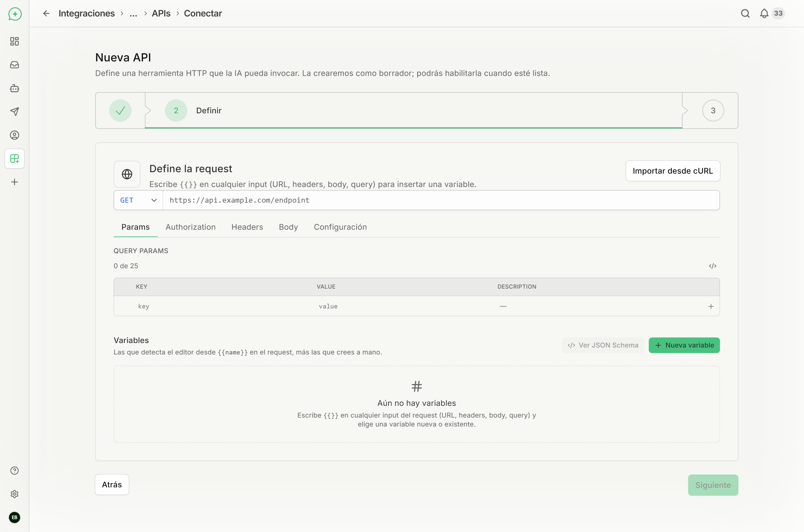This screenshot has width=804, height=532.
Task: Open the EB user avatar
Action: pos(15,517)
